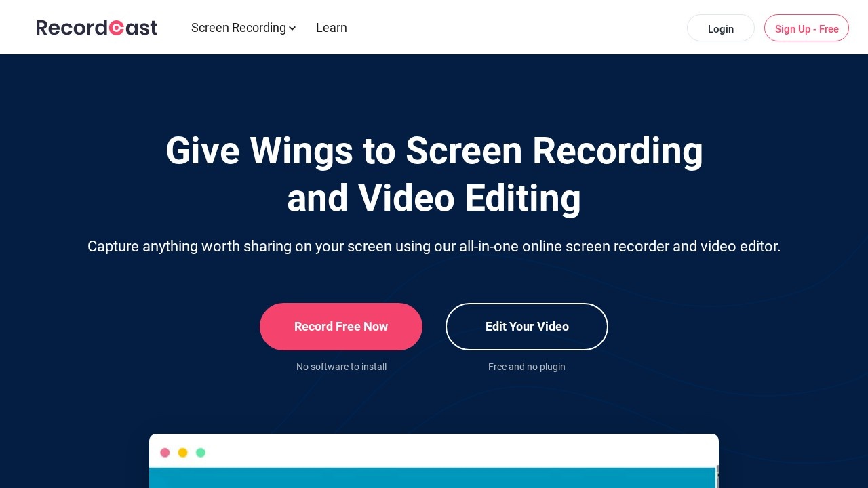Open the RecordCast logo homepage

pyautogui.click(x=97, y=28)
